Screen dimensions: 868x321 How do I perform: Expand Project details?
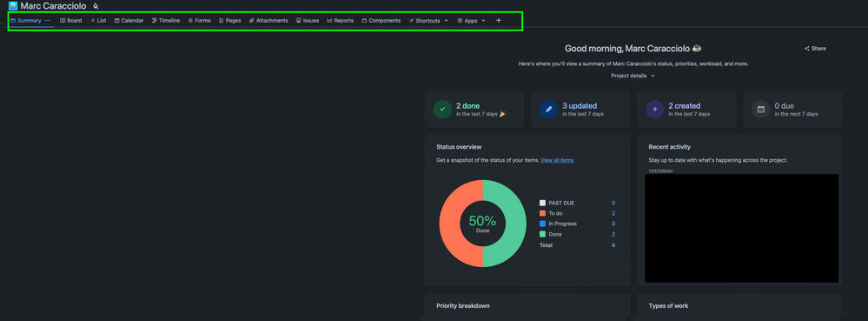[x=633, y=76]
